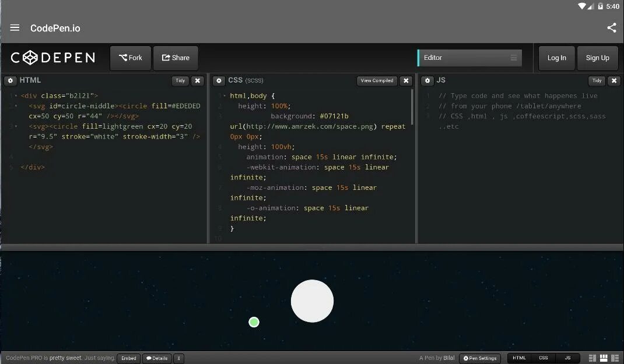This screenshot has width=624, height=364.
Task: Open JS panel settings gear
Action: tap(427, 81)
